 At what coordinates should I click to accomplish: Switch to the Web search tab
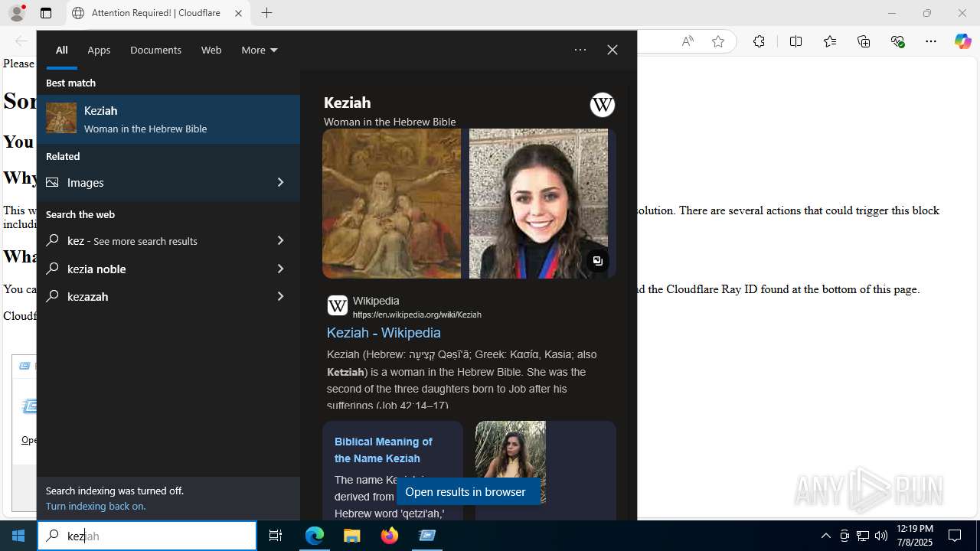211,50
